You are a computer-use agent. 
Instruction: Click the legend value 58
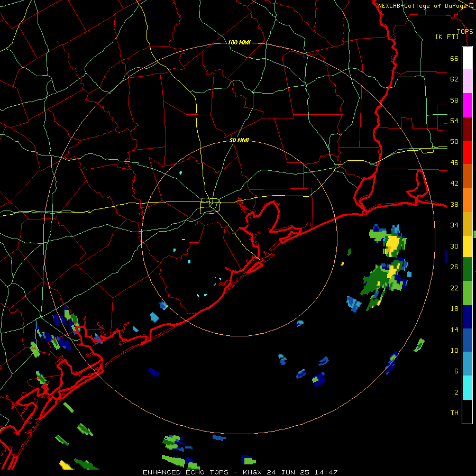454,100
